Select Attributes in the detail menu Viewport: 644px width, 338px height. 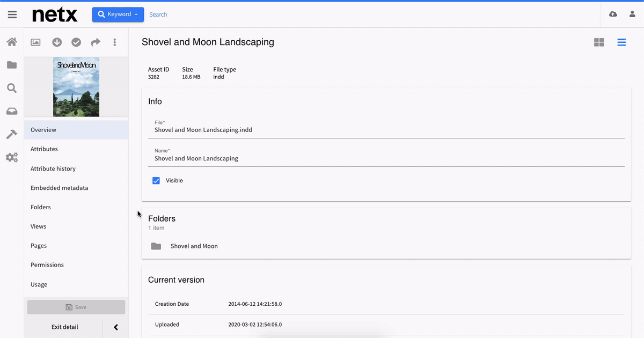pos(44,149)
